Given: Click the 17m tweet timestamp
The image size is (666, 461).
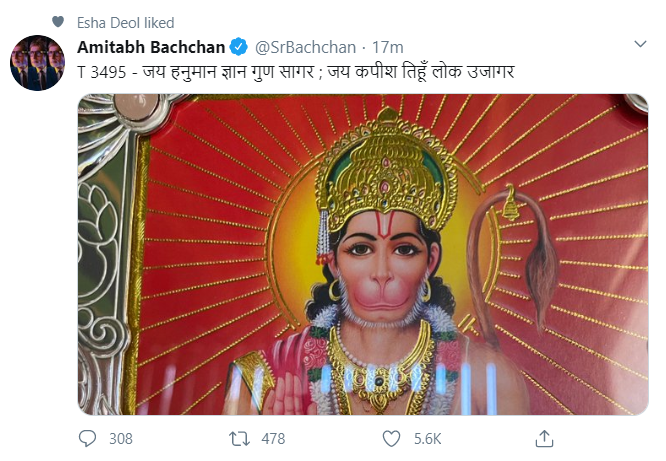Looking at the screenshot, I should click(x=388, y=46).
